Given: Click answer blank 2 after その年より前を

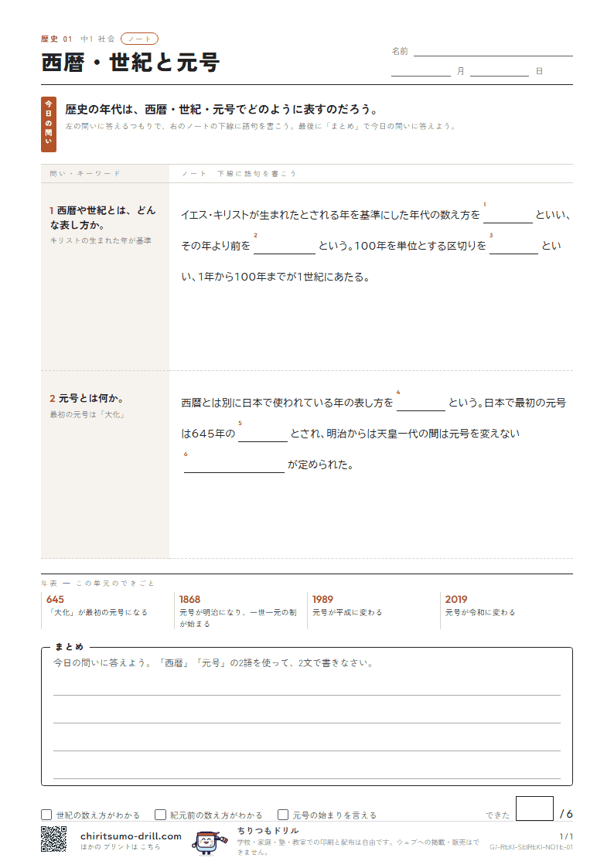Looking at the screenshot, I should coord(285,247).
